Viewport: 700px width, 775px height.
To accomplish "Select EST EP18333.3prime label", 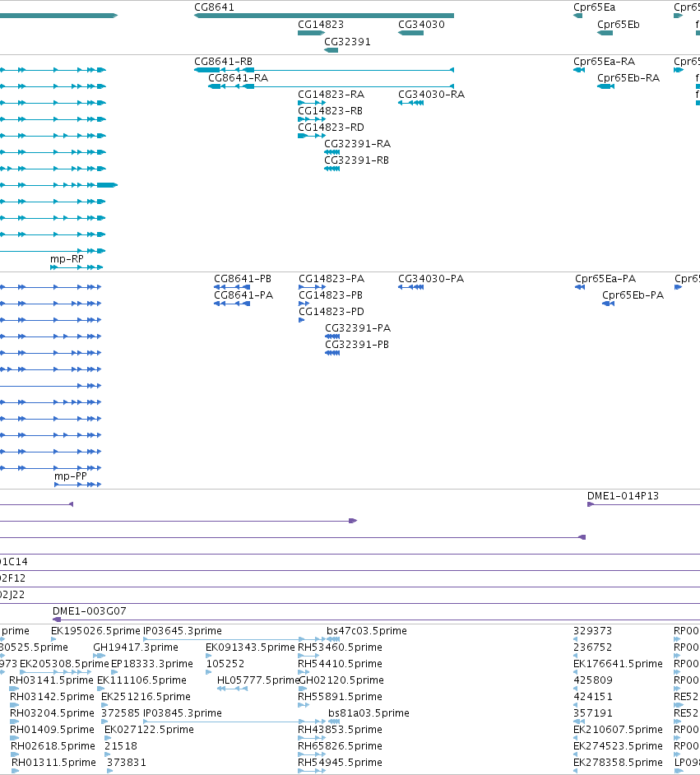I will (x=151, y=664).
